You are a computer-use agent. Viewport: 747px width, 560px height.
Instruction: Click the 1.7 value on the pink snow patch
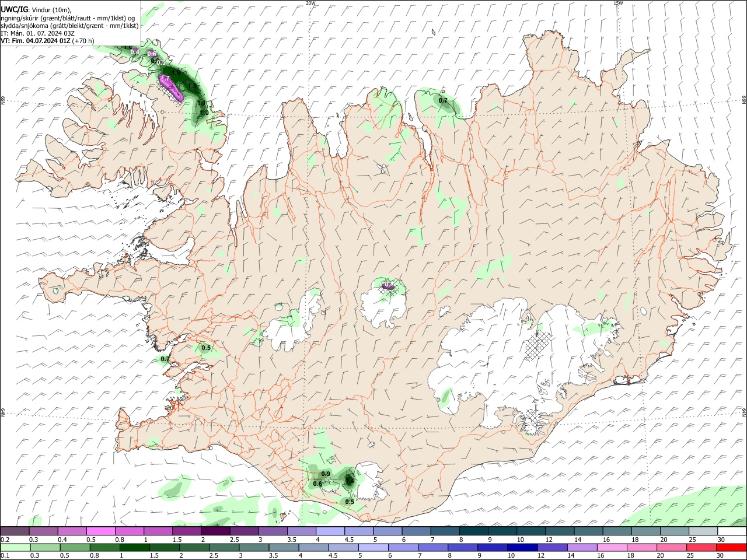pyautogui.click(x=165, y=78)
